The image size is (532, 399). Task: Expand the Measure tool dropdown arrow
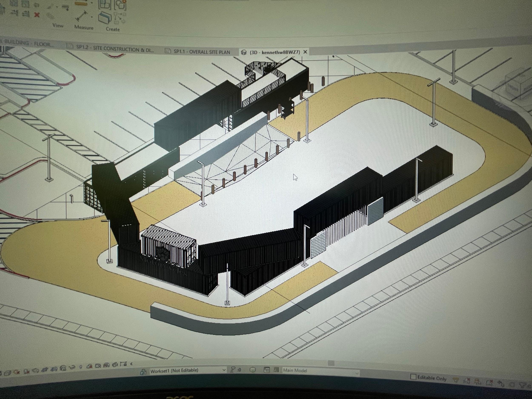[92, 17]
